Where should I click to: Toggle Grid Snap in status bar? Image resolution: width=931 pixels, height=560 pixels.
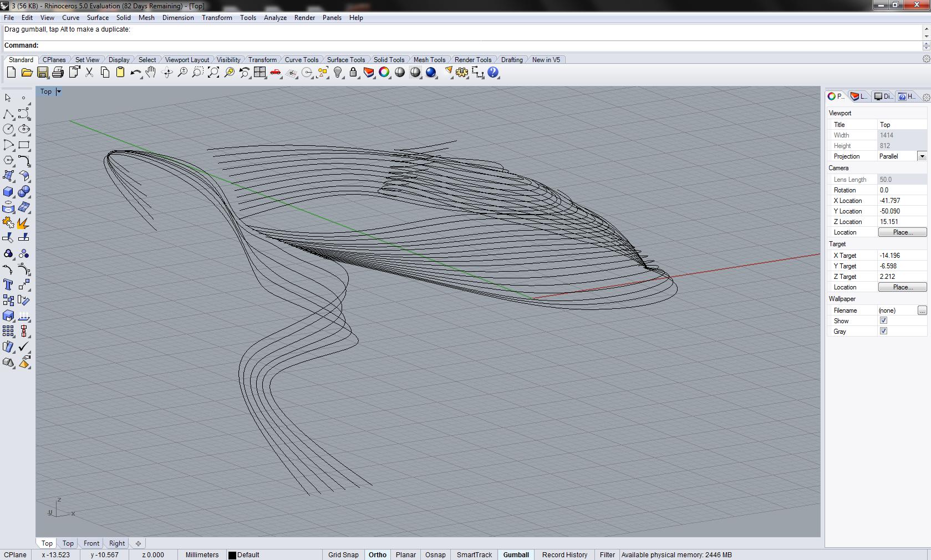(x=343, y=554)
